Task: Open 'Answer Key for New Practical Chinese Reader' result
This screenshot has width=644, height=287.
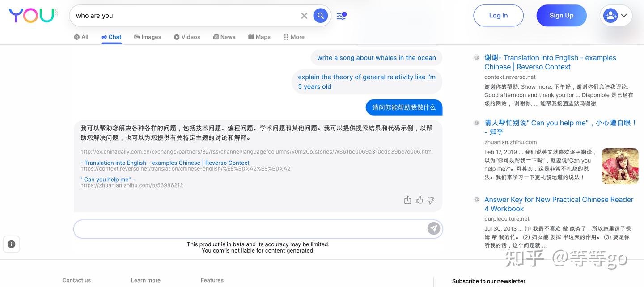Action: click(559, 204)
